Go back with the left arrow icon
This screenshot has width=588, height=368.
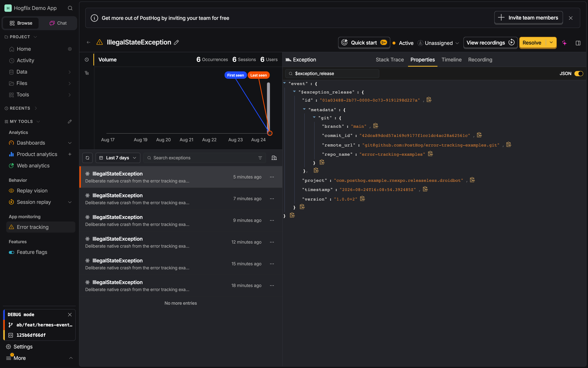(88, 42)
